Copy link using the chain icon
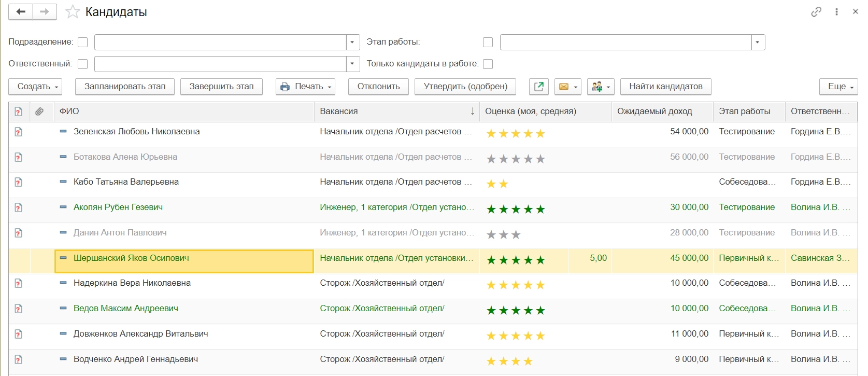The image size is (868, 376). click(816, 12)
